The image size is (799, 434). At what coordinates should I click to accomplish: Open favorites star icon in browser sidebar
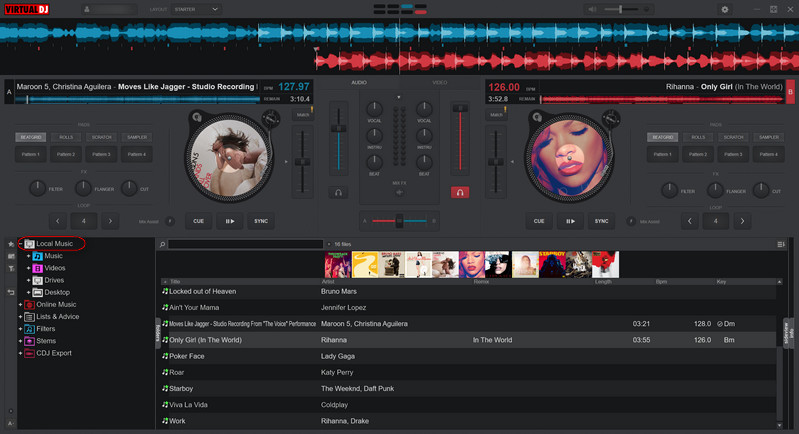coord(11,244)
